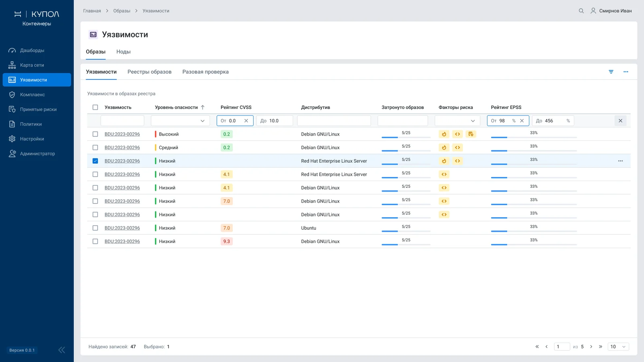The image size is (644, 362).
Task: Open Принятые риски sidebar item
Action: coord(37,109)
